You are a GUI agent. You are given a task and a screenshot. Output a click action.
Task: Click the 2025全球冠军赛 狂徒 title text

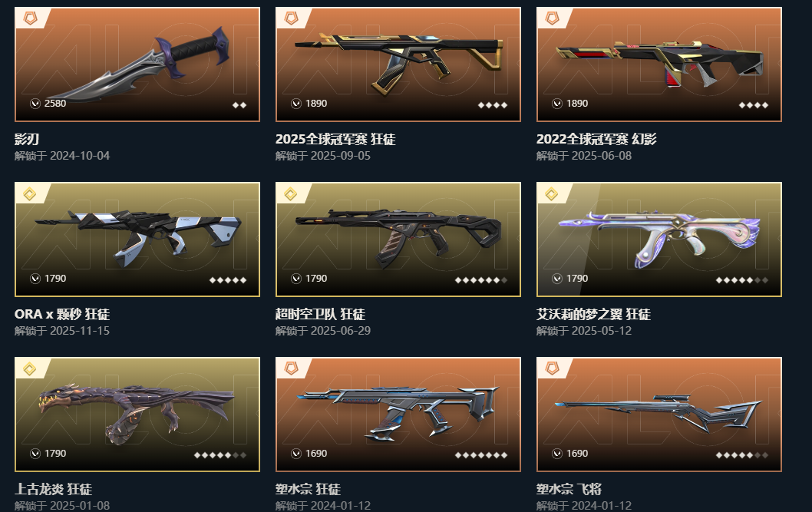pos(335,139)
